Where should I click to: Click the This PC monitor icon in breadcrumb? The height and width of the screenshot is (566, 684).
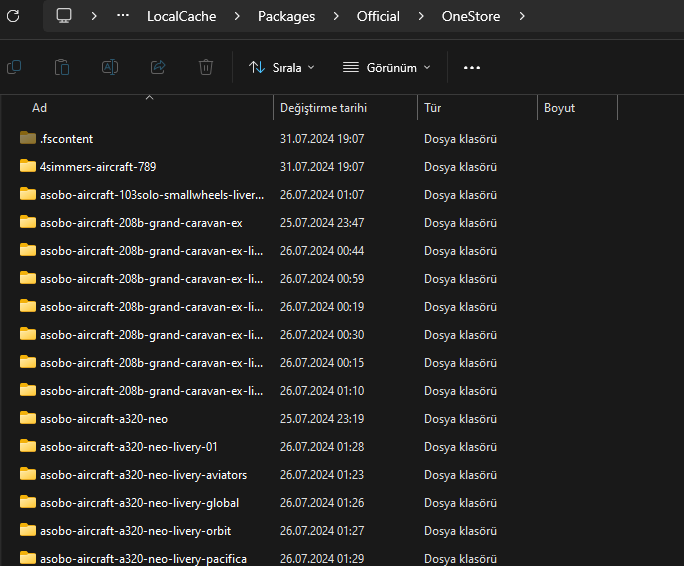[x=64, y=16]
